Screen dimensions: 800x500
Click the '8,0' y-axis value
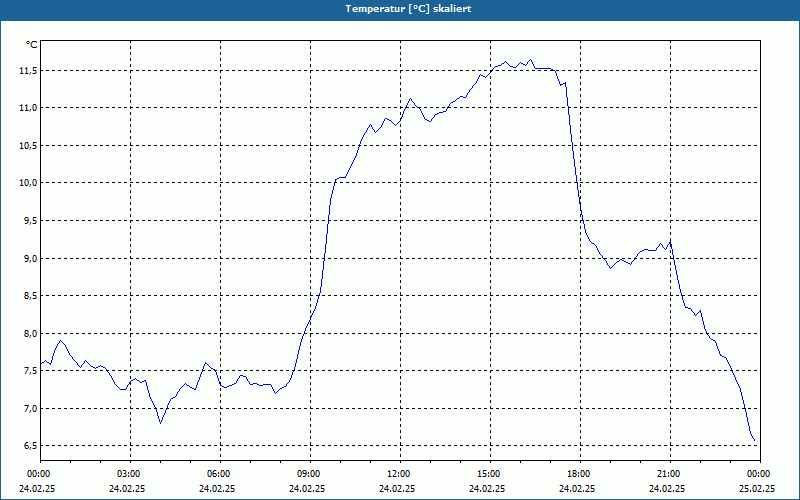click(30, 333)
